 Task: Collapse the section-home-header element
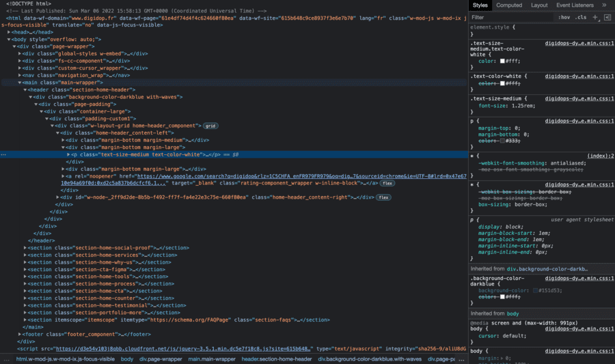(x=25, y=89)
